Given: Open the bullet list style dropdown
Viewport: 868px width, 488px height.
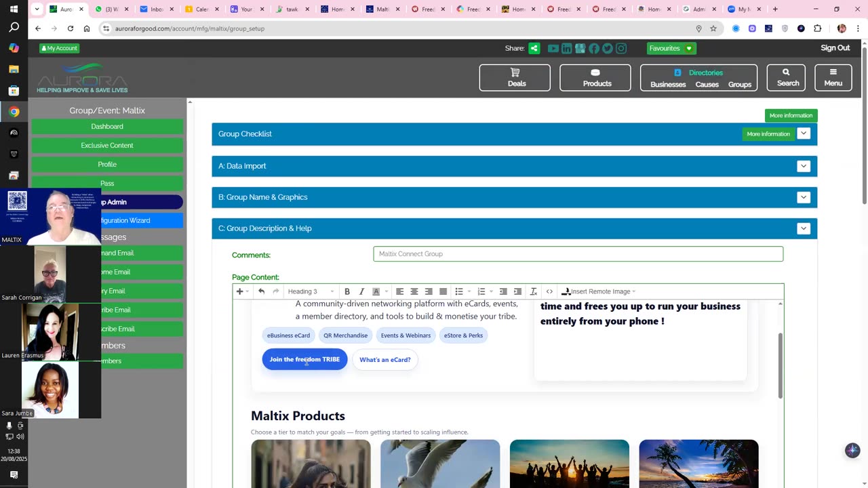Looking at the screenshot, I should 469,291.
